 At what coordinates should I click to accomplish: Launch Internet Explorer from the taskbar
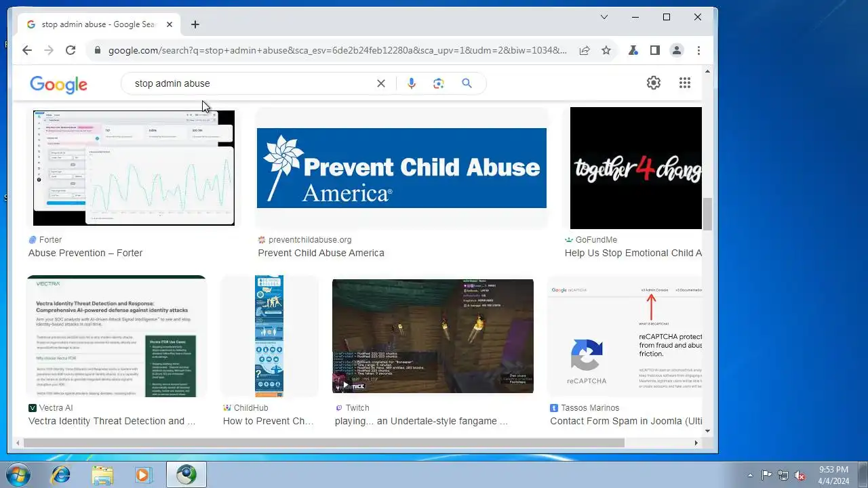pos(60,474)
